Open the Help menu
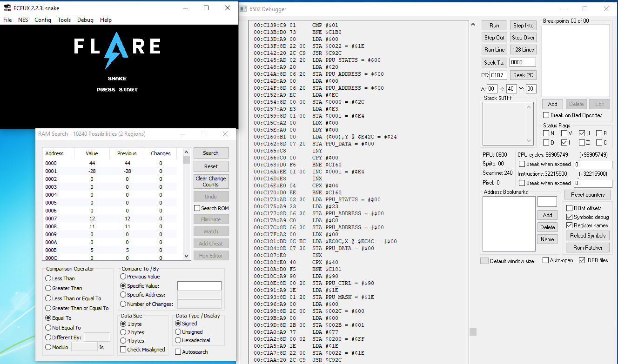 point(106,20)
